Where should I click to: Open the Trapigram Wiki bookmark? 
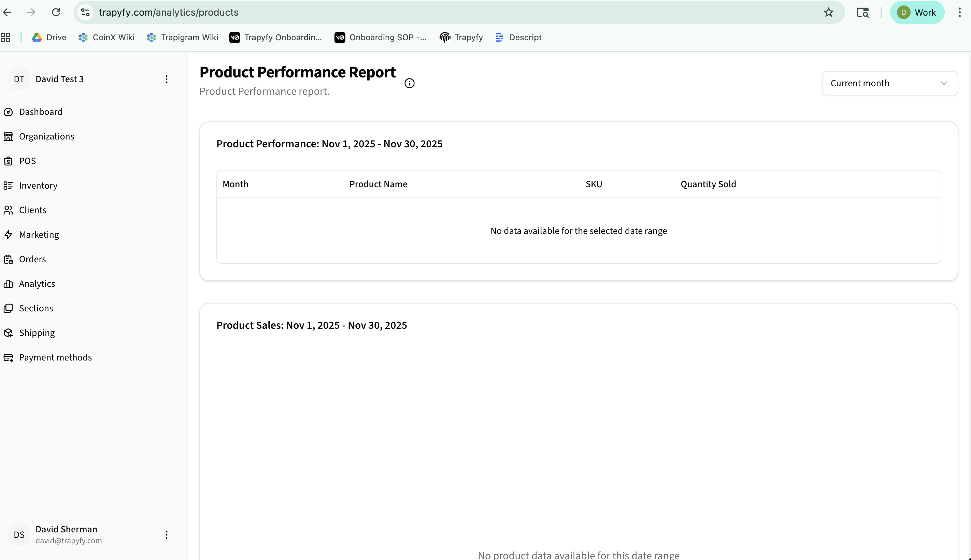point(182,37)
